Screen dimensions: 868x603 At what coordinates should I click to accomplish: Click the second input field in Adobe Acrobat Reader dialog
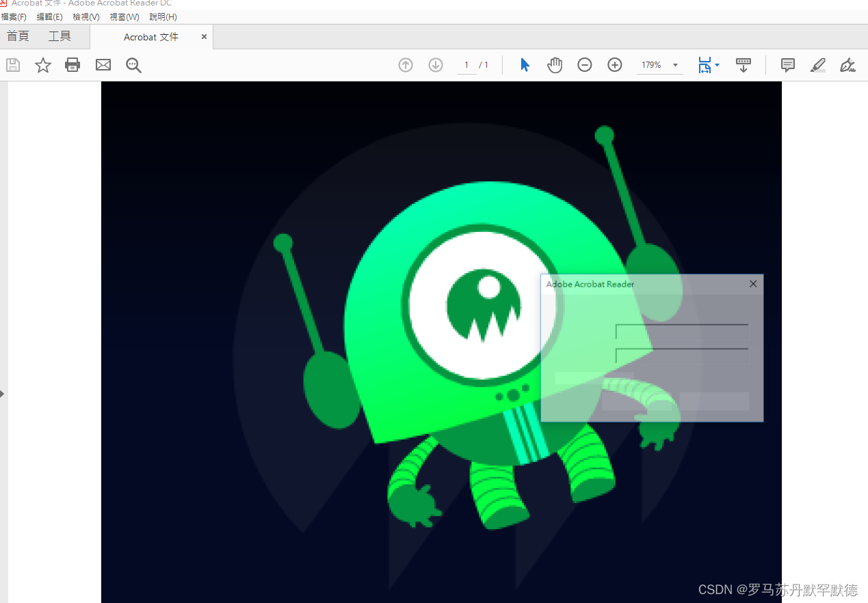[x=682, y=356]
